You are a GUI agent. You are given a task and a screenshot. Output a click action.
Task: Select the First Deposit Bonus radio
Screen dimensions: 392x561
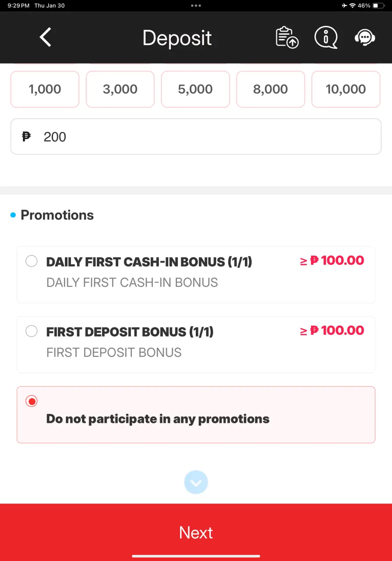click(32, 331)
